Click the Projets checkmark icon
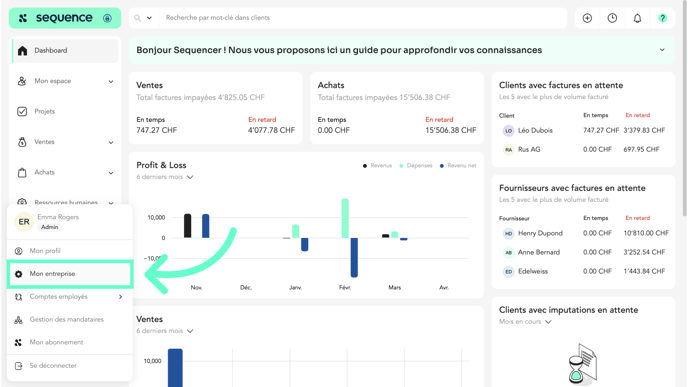Screen dimensions: 688x387 pos(22,111)
